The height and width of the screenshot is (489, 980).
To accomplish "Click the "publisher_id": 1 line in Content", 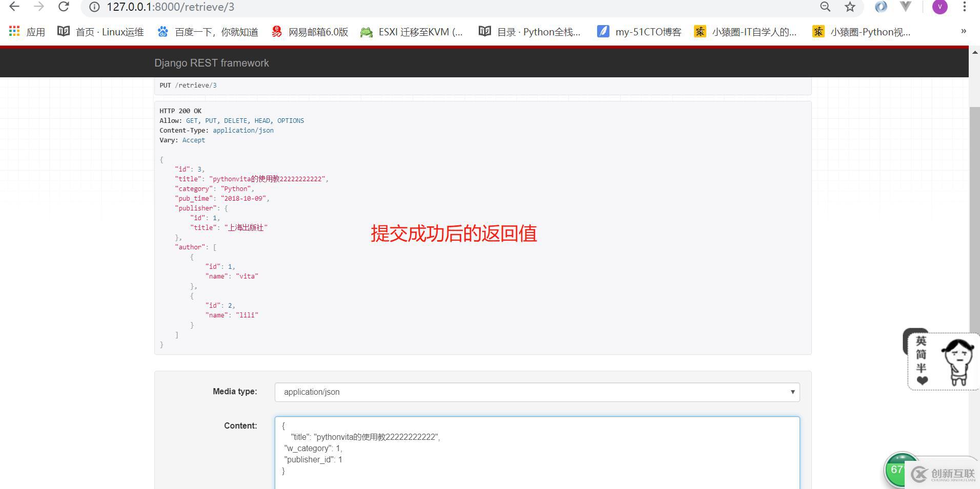I will coord(313,459).
